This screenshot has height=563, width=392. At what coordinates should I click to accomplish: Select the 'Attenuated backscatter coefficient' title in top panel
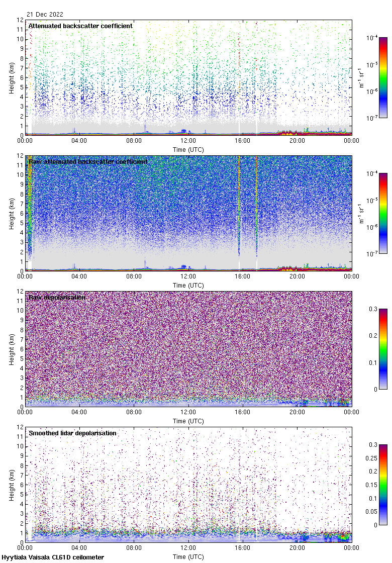tap(80, 26)
